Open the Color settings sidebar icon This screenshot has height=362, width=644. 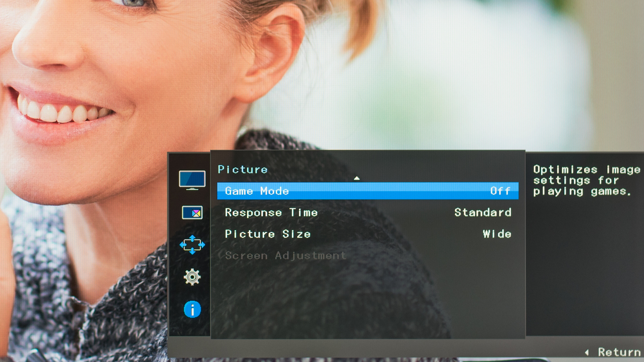[192, 213]
